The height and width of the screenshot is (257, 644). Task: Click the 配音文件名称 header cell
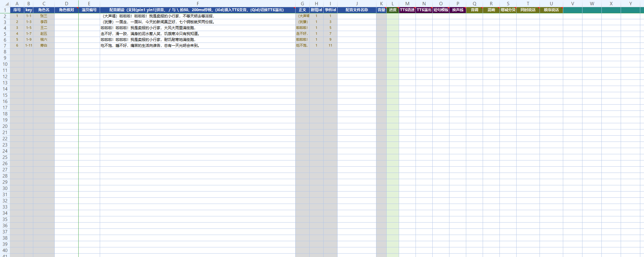click(x=357, y=10)
